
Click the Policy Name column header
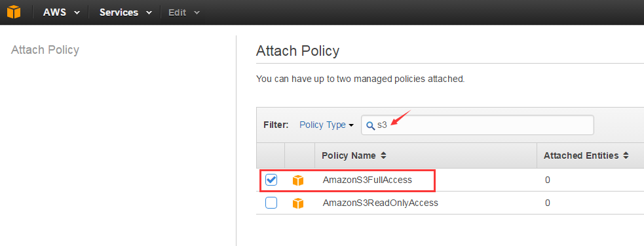[x=349, y=155]
